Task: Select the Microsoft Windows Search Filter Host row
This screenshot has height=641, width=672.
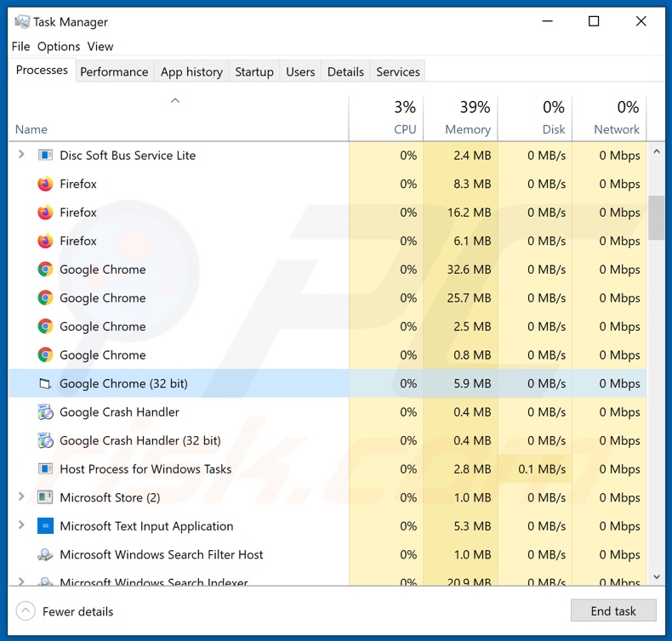Action: tap(327, 554)
